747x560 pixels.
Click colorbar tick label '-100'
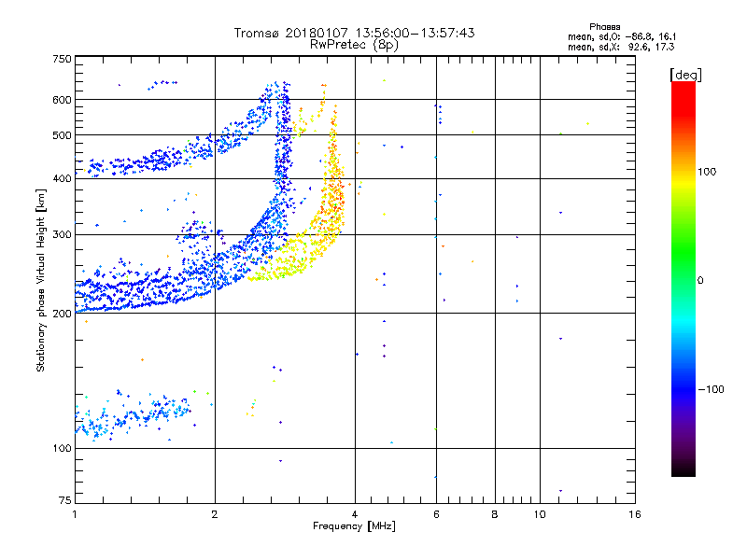pyautogui.click(x=711, y=389)
